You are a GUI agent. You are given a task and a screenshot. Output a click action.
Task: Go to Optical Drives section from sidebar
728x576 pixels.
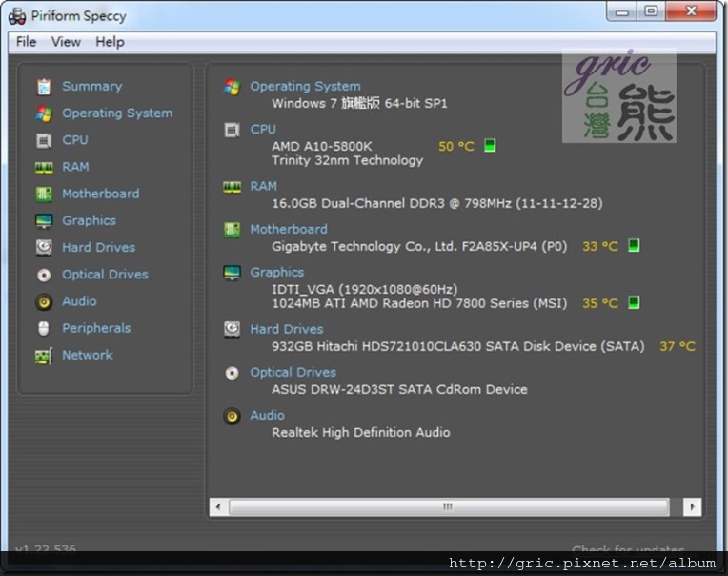106,275
